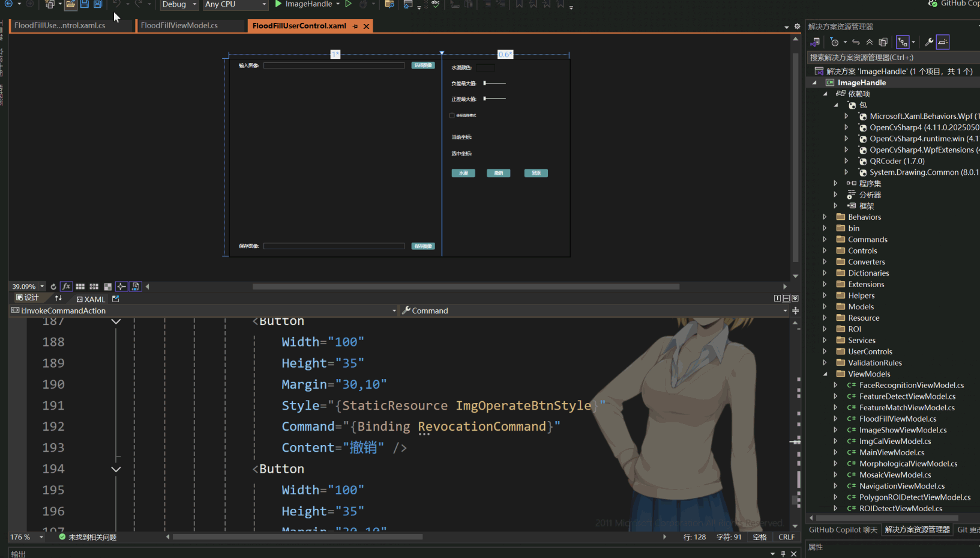The height and width of the screenshot is (558, 980).
Task: Collapse all nodes in Solution Explorer
Action: [x=870, y=41]
